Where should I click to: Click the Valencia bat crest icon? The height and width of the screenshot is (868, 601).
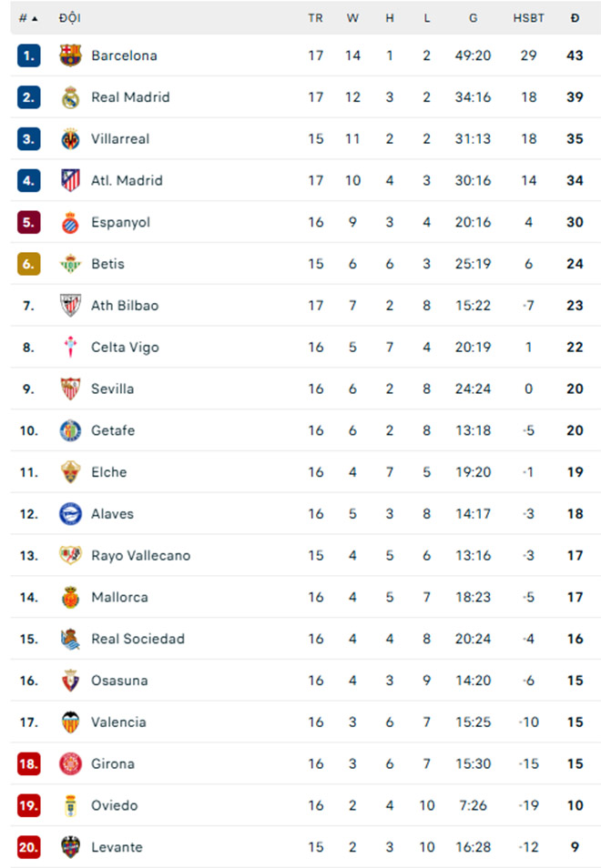(70, 722)
